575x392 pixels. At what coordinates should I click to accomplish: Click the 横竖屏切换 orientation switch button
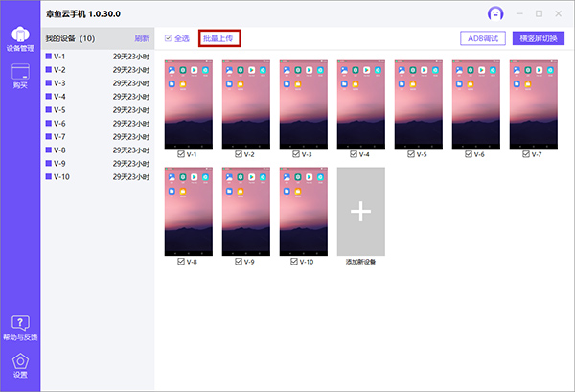(x=539, y=39)
